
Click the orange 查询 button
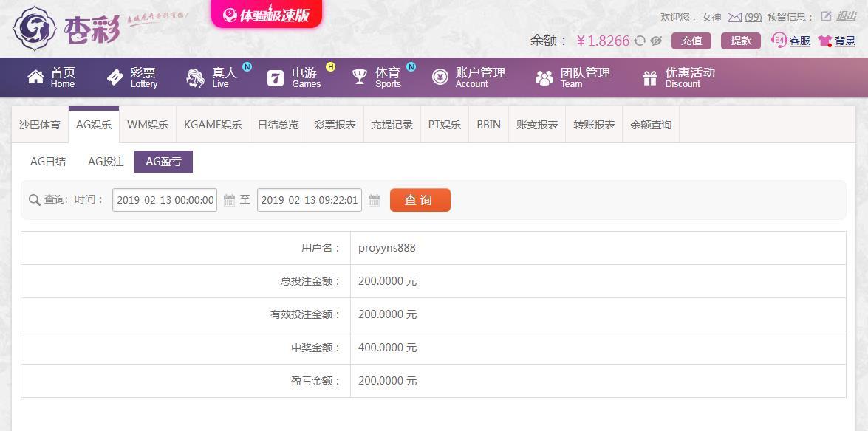click(420, 200)
